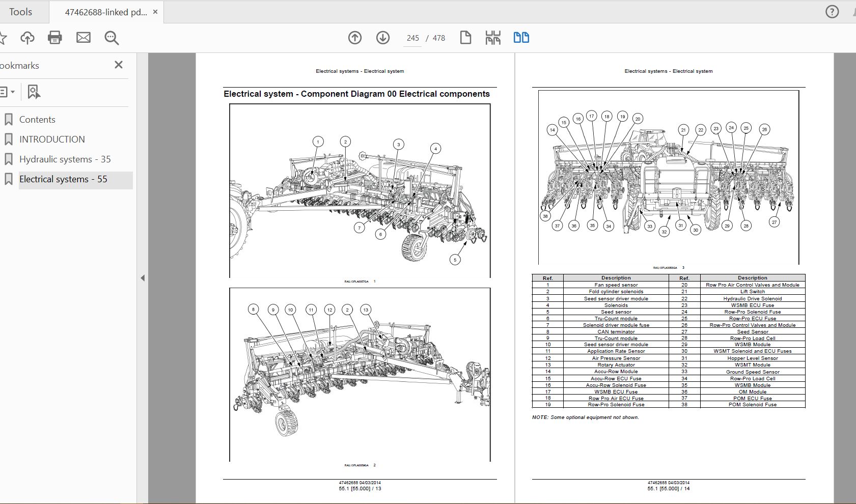This screenshot has height=504, width=856.
Task: Open Hydraulic systems - 35 bookmark
Action: 65,159
